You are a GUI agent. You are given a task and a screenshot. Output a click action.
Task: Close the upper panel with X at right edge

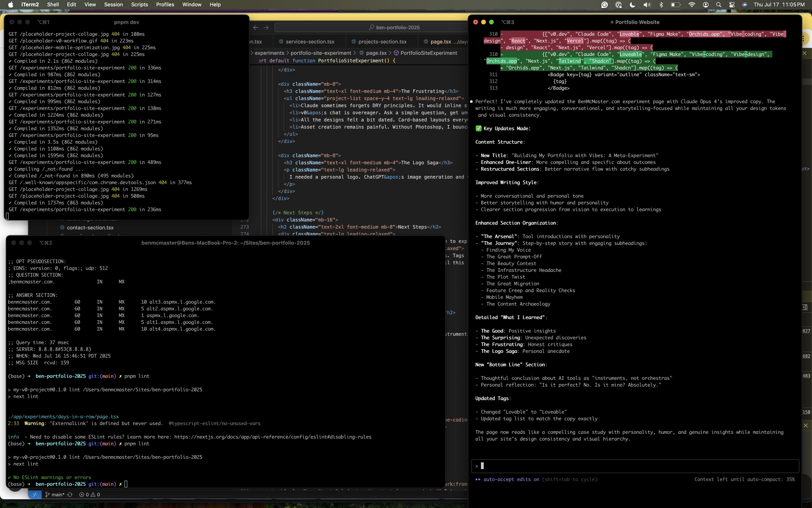[x=804, y=53]
